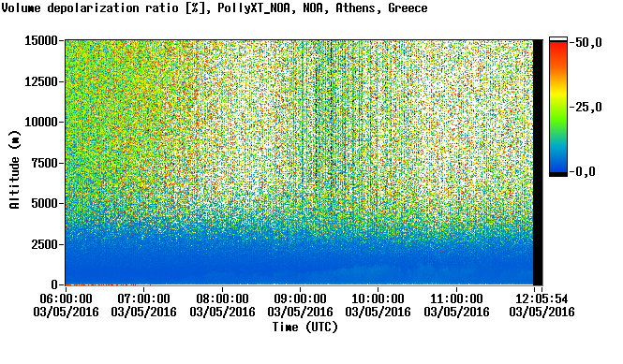
Task: Click the 7500 altitude tick label
Action: (x=45, y=163)
